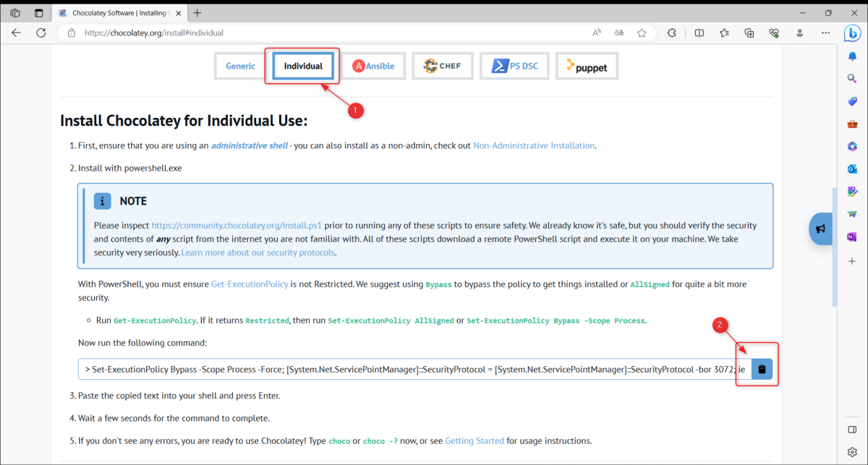Viewport: 868px width, 465px height.
Task: Click the page vertical scrollbar
Action: pos(835,246)
